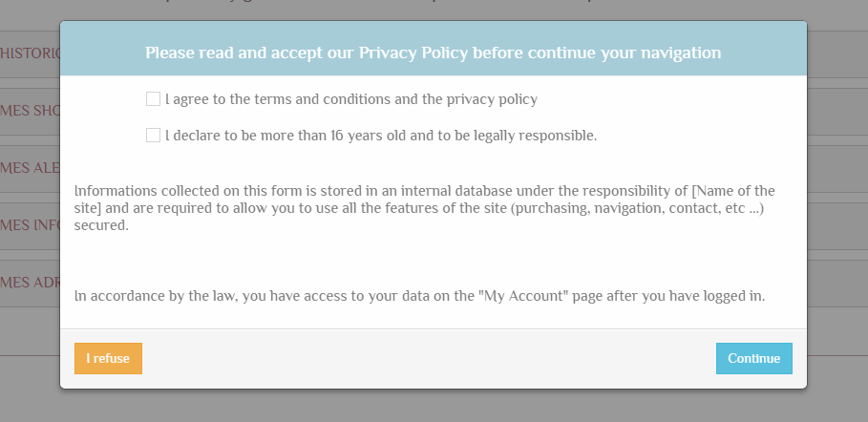
Task: Tick the over 16 years old checkbox
Action: tap(153, 136)
